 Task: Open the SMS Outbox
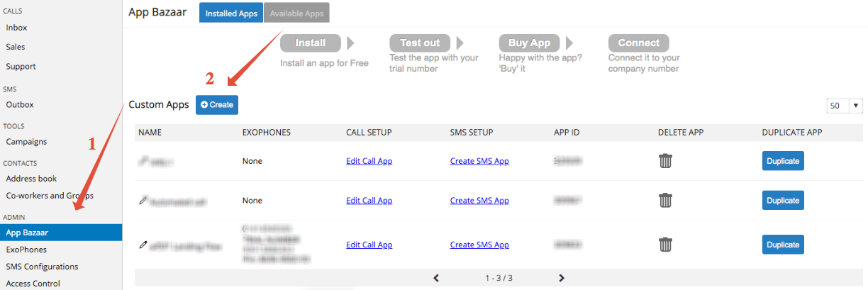[20, 104]
